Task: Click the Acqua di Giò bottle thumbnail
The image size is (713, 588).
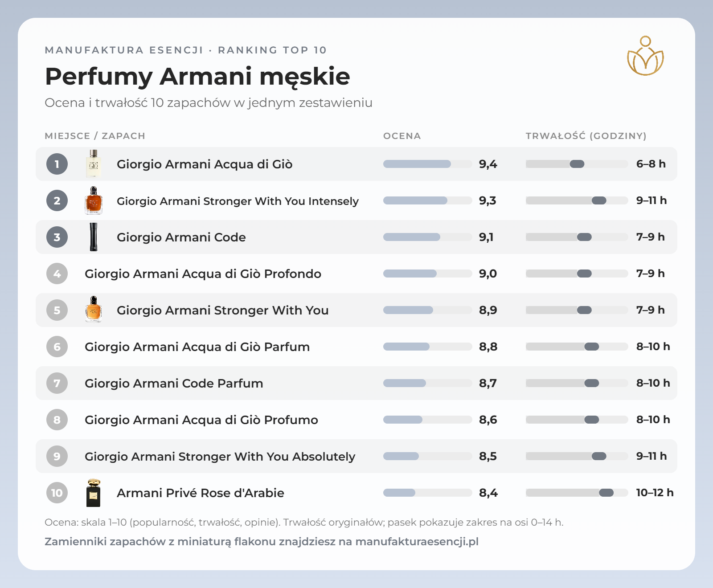Action: click(94, 164)
